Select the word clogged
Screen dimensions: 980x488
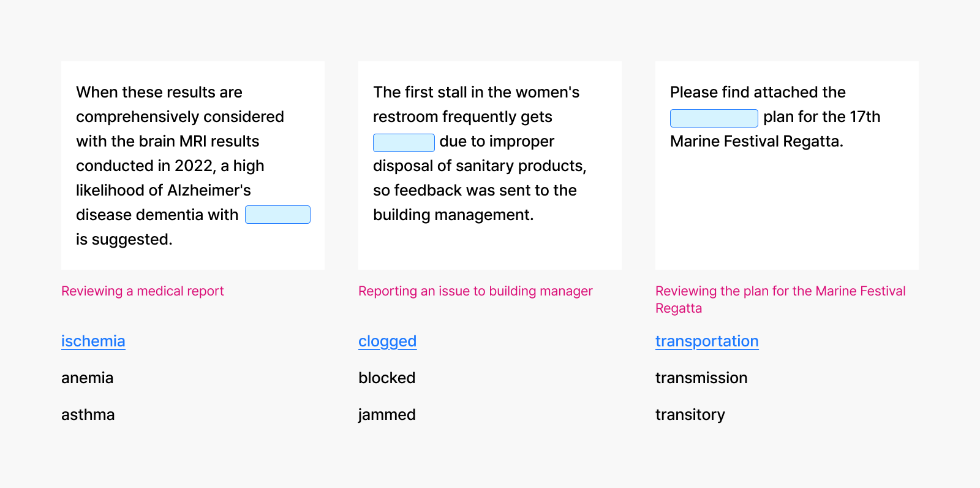(x=387, y=341)
